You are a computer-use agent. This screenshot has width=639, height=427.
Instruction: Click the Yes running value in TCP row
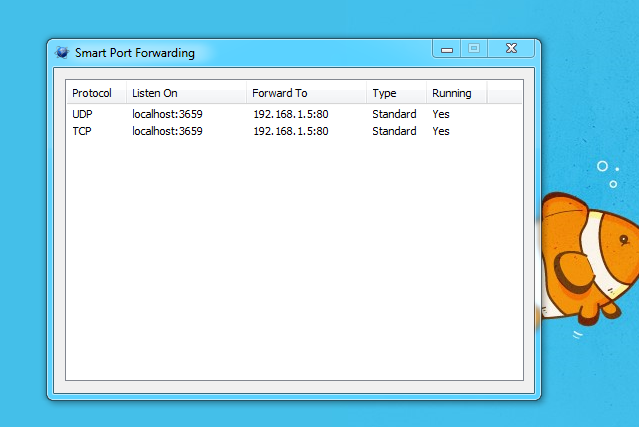[x=441, y=131]
